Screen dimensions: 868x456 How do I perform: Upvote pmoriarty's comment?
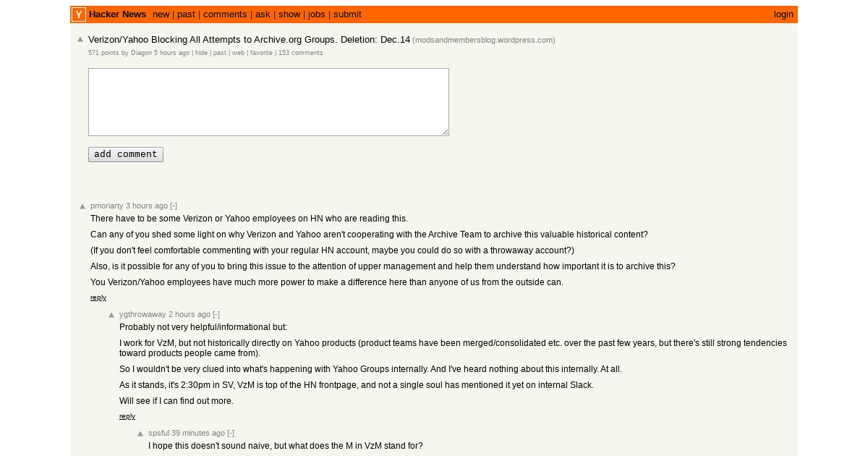click(82, 206)
